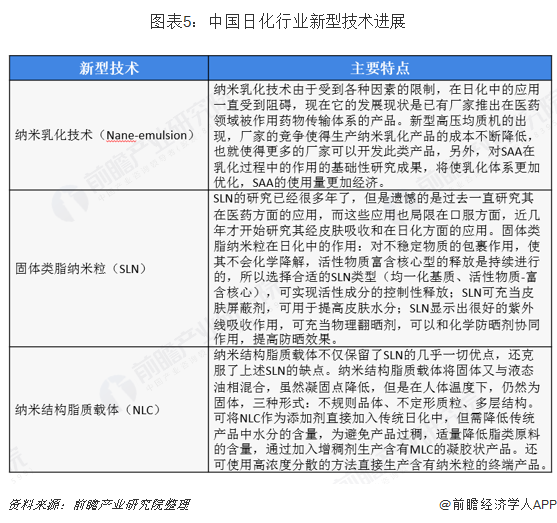Viewport: 557px width, 523px height.
Task: Select the 固体类脂纳米粒 (SLN) cell
Action: point(109,269)
